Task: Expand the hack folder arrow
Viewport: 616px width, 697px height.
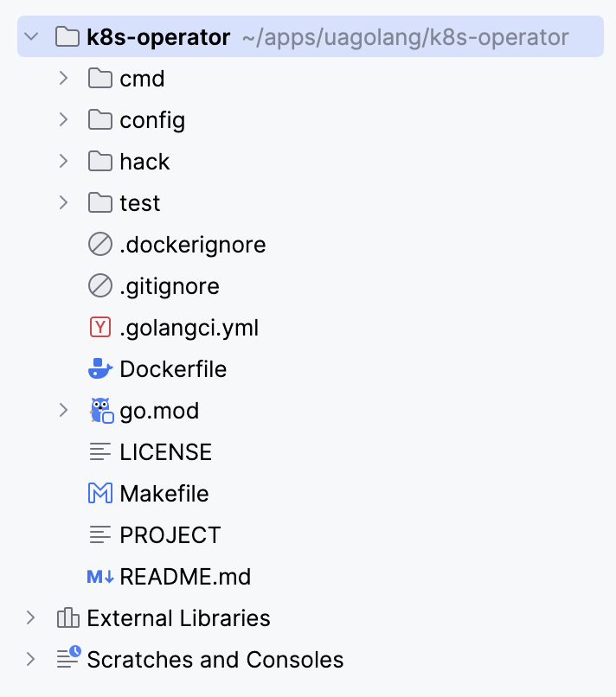Action: point(64,161)
